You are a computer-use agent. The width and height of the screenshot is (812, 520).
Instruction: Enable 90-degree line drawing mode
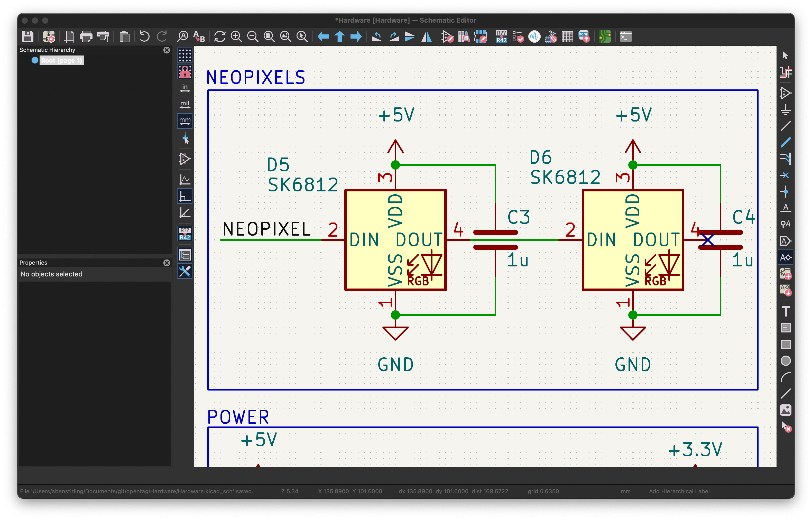click(x=185, y=196)
